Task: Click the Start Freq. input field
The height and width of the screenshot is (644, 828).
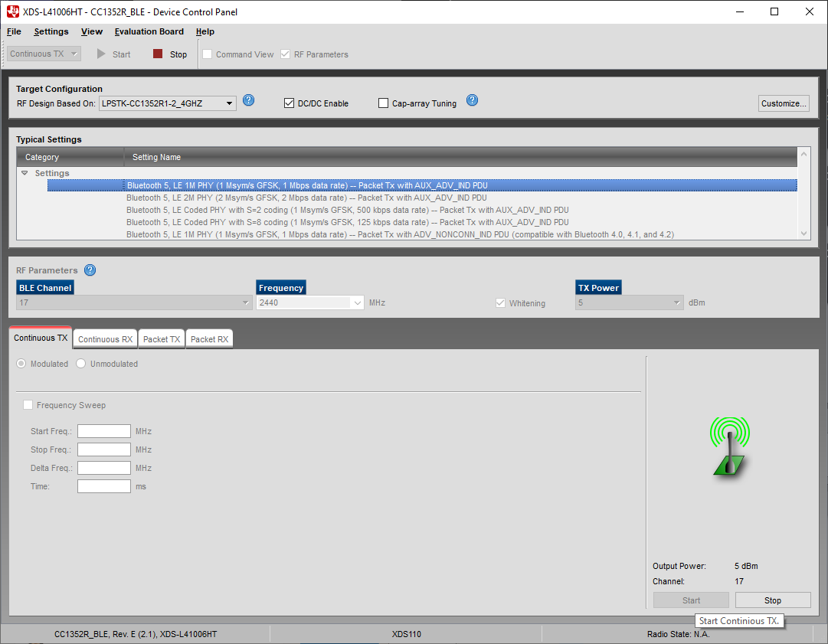Action: [104, 431]
